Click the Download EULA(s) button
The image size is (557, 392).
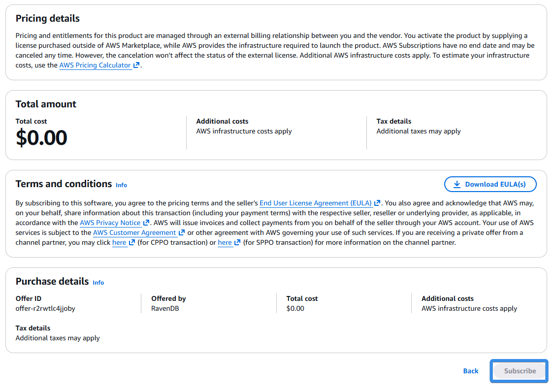click(490, 184)
